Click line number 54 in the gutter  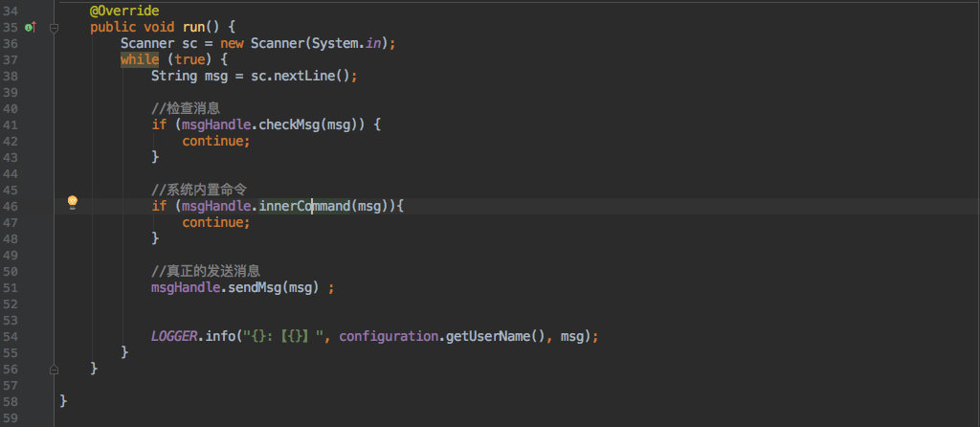11,336
